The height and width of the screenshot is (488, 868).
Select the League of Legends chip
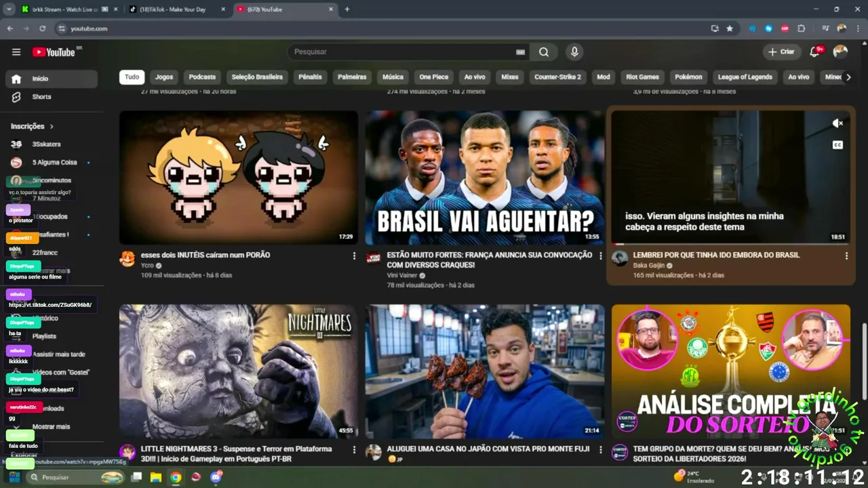745,77
